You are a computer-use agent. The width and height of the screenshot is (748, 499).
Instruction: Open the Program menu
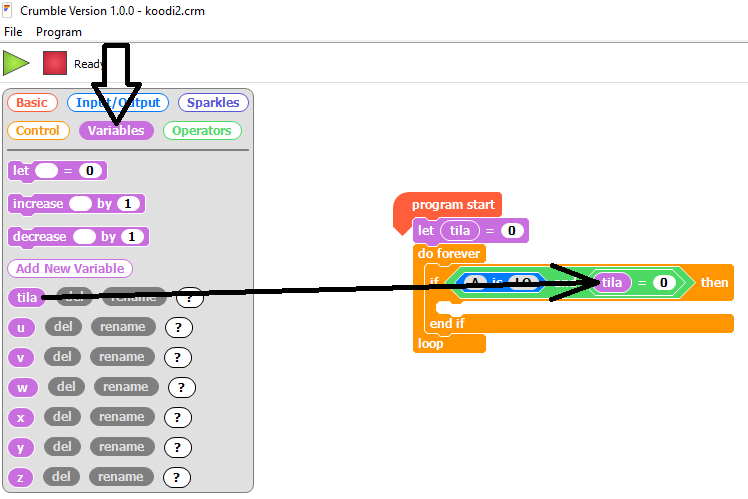tap(59, 32)
